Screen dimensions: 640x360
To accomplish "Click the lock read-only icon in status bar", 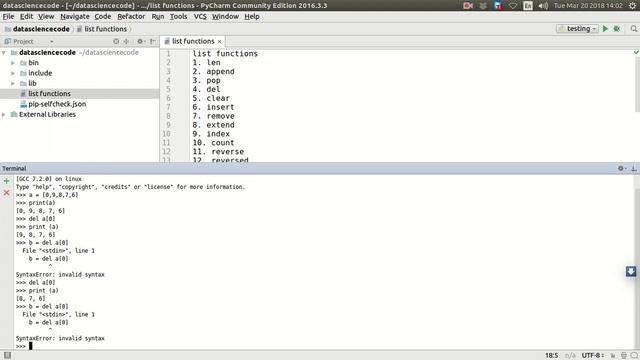I will [613, 356].
